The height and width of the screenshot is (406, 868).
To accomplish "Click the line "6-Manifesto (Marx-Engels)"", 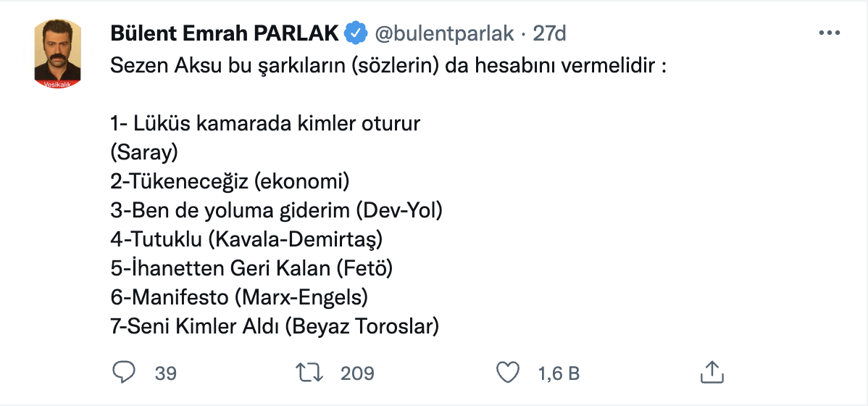I will click(239, 297).
